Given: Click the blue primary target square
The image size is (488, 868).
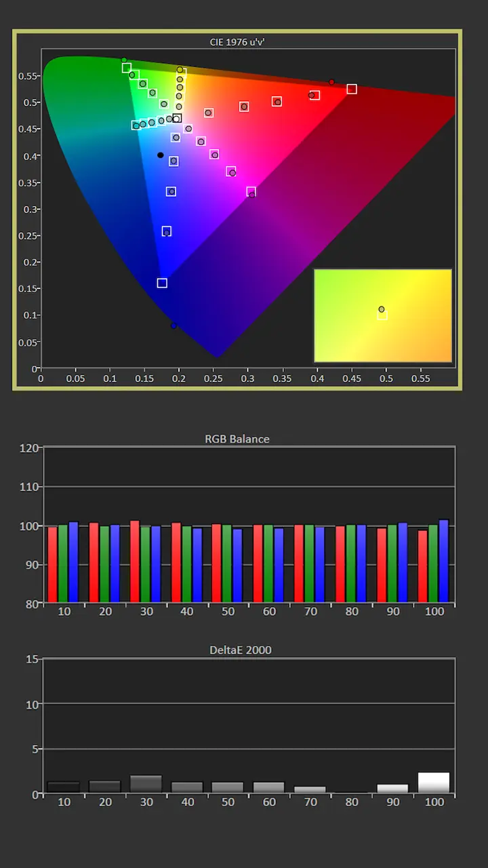Looking at the screenshot, I should [x=162, y=283].
